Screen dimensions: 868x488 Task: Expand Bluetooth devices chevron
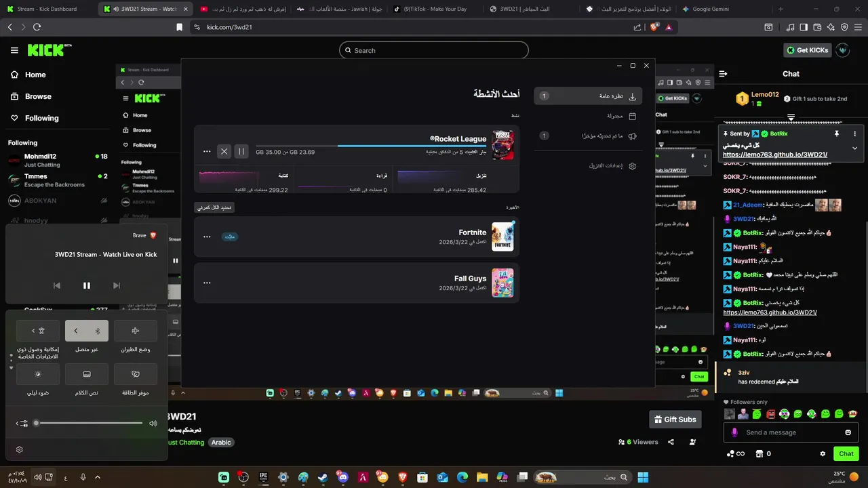(76, 331)
